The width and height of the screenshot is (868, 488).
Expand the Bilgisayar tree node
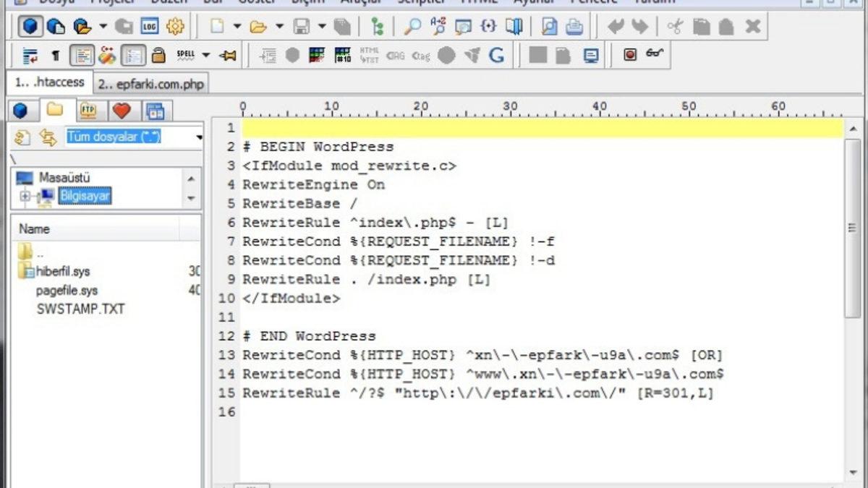click(x=25, y=196)
